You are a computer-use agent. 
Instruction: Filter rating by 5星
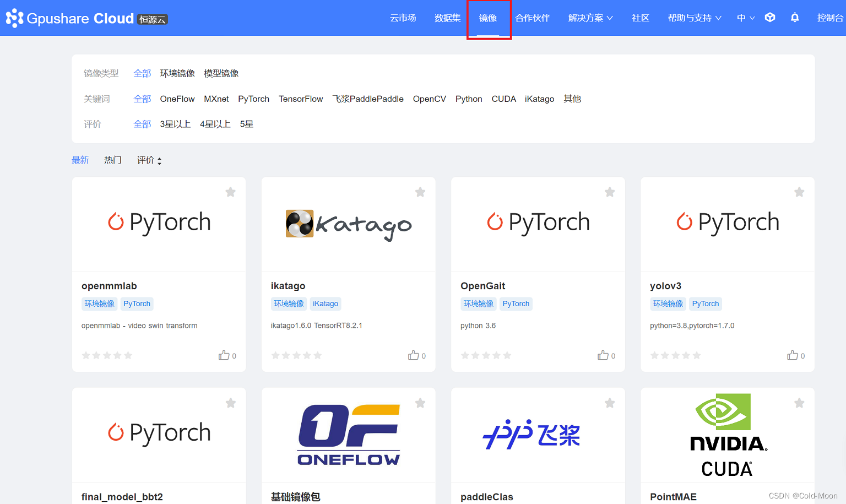(247, 124)
